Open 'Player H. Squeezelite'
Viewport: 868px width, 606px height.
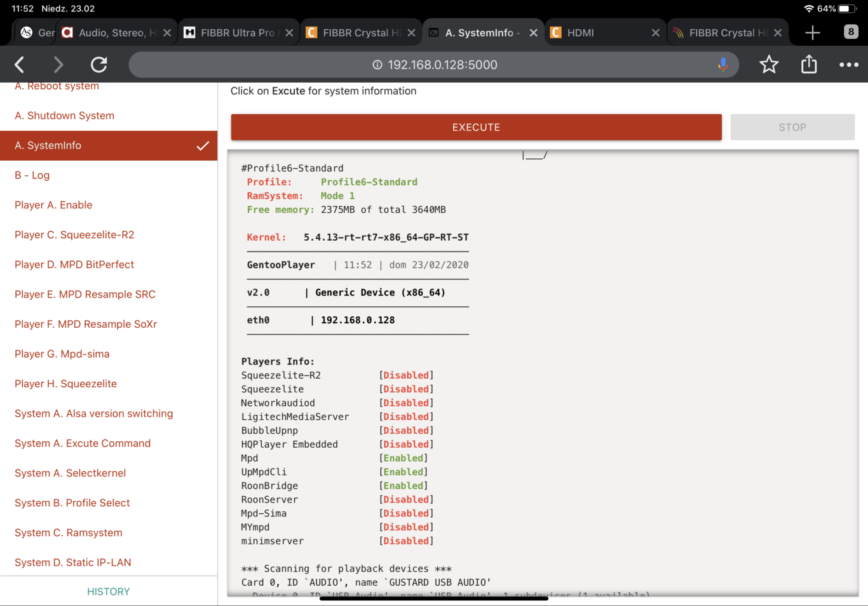coord(109,384)
